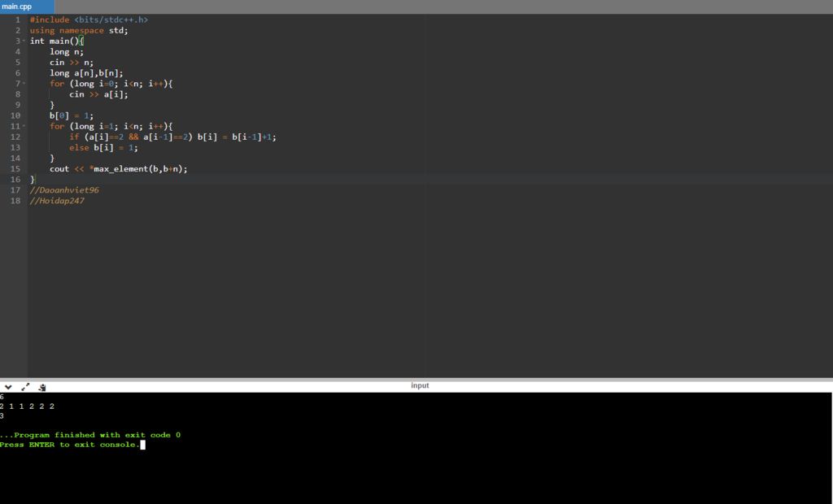Click line number 10 in the gutter
Viewport: 833px width, 504px height.
click(15, 115)
